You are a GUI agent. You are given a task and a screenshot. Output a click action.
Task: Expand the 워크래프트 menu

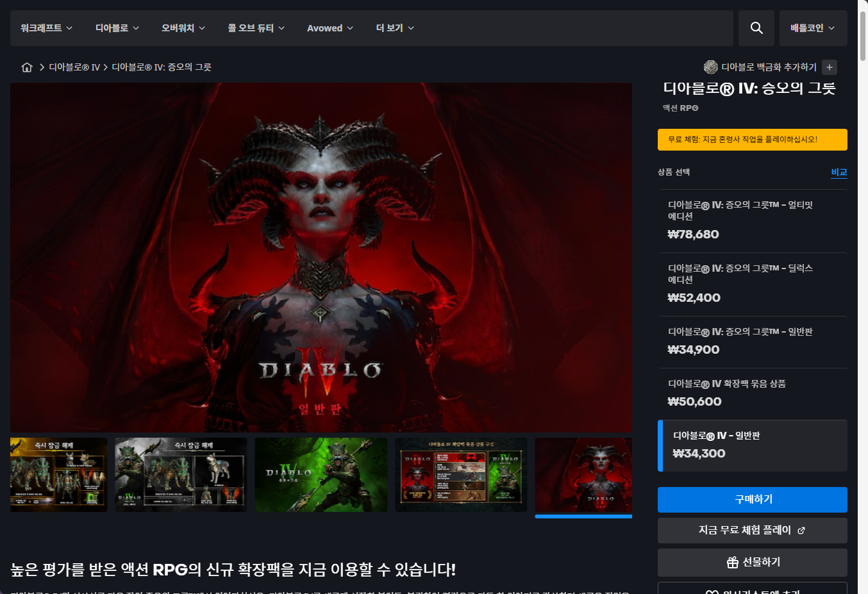(46, 28)
